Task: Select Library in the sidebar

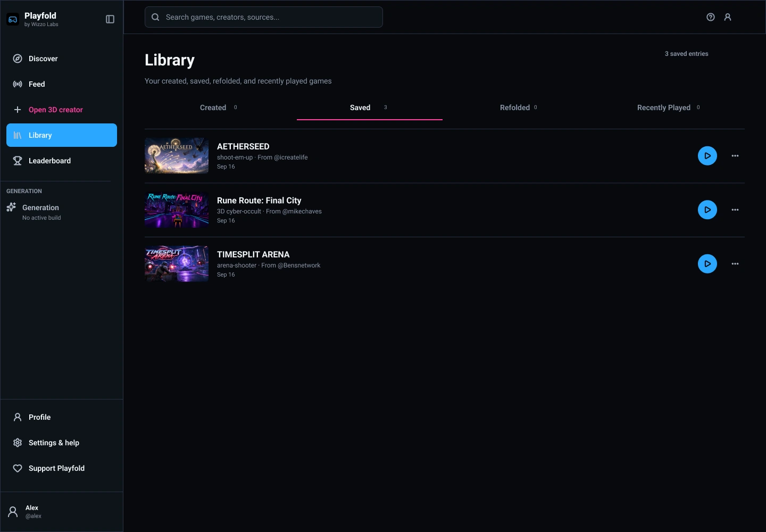Action: [x=62, y=135]
